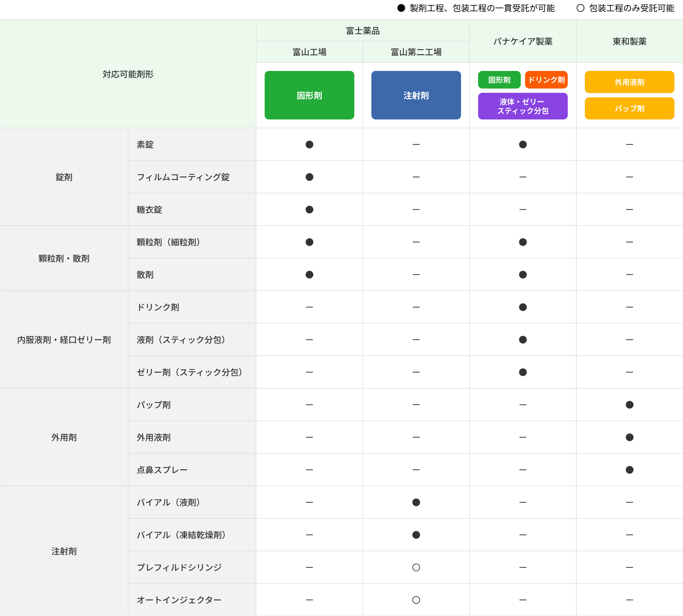683x616 pixels.
Task: Select the yellow 外用液剤 badge under 東和製薬
Action: [629, 82]
